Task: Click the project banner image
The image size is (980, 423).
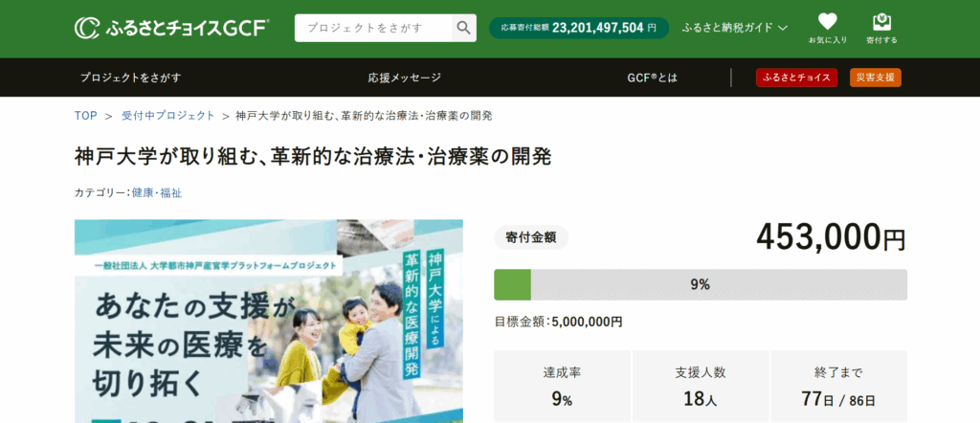Action: click(269, 321)
